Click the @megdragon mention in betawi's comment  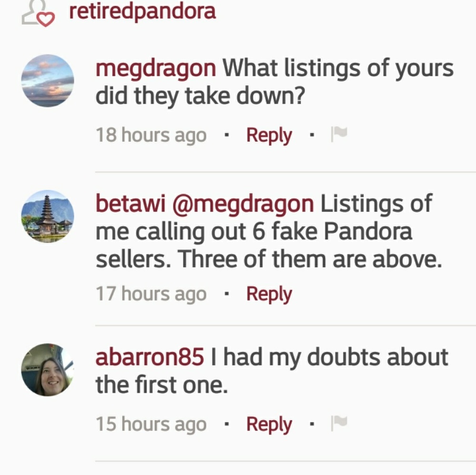[x=242, y=204]
